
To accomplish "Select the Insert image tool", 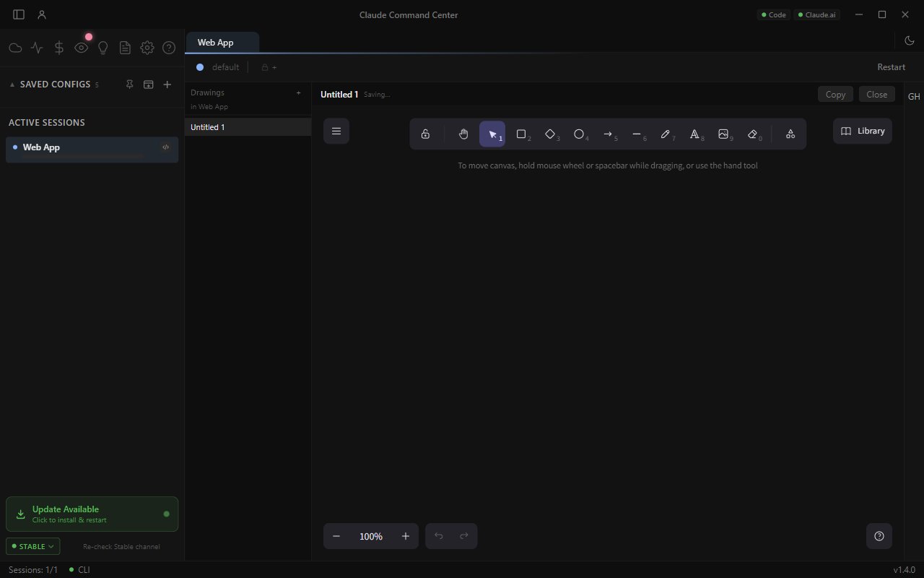I will tap(723, 134).
